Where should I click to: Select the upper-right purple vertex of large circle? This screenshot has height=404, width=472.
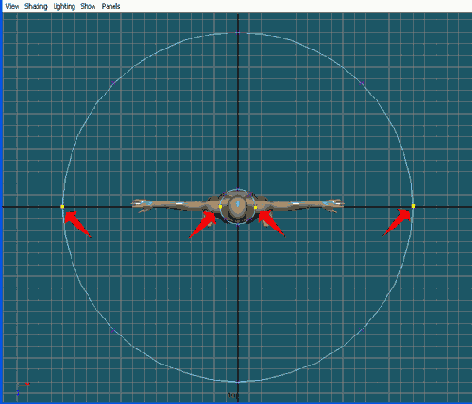(362, 83)
